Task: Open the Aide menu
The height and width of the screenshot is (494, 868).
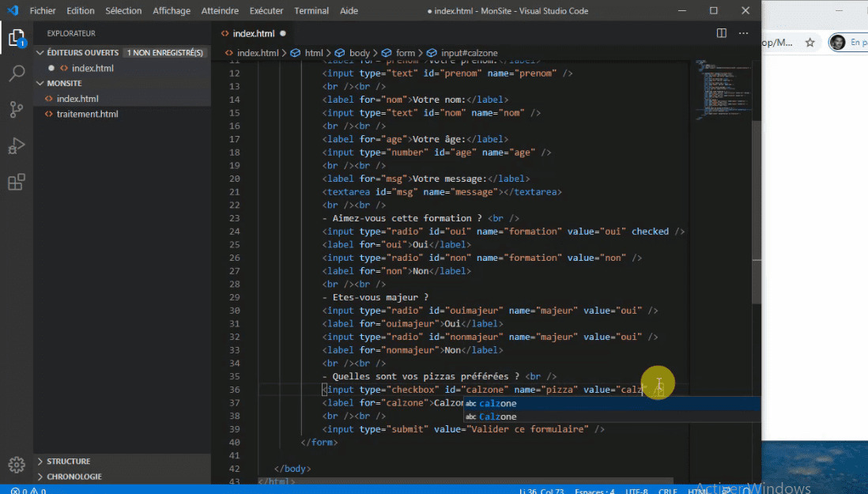Action: coord(349,10)
